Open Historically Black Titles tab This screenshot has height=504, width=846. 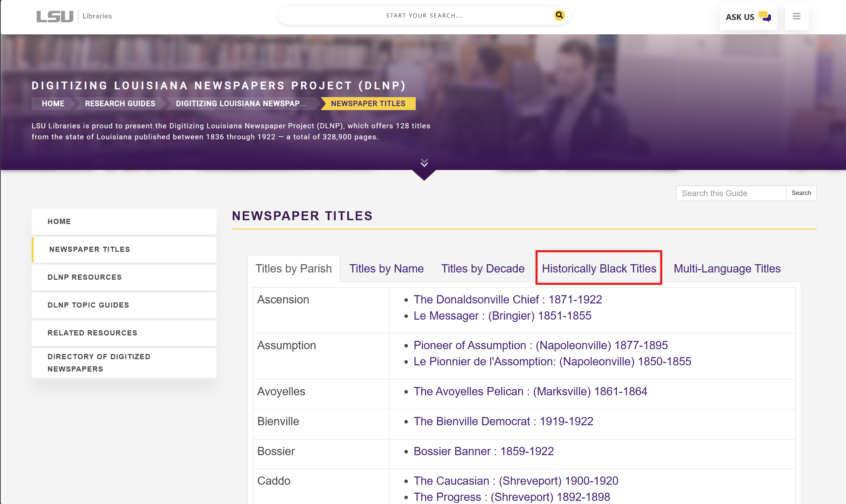tap(599, 268)
